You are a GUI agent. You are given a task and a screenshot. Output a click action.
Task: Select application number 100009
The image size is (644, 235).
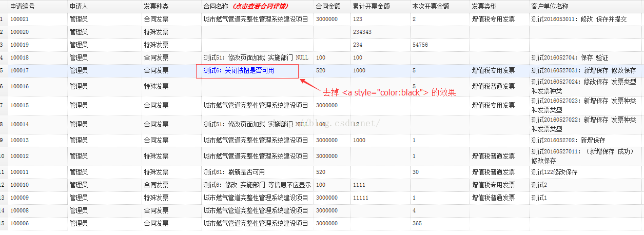(19, 198)
